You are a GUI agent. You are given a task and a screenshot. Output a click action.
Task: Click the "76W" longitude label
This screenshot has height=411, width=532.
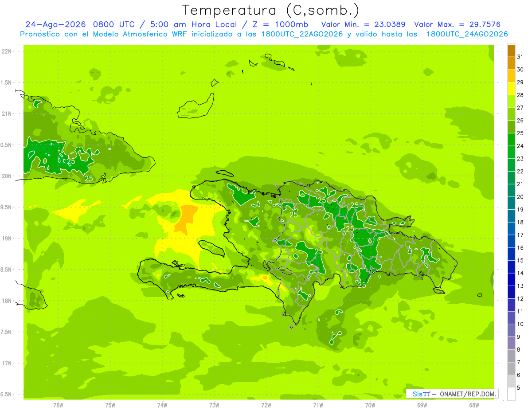58,405
